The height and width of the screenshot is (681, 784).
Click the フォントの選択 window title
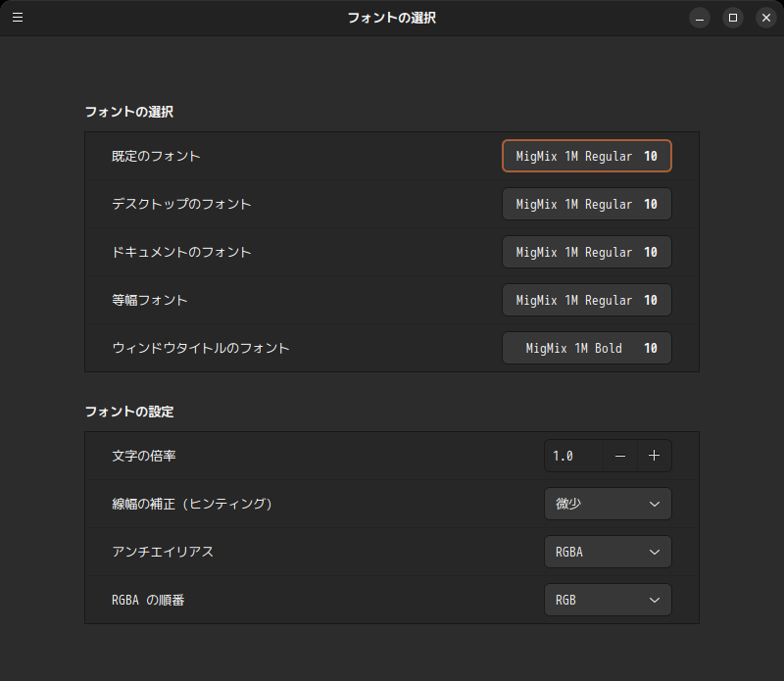point(391,18)
